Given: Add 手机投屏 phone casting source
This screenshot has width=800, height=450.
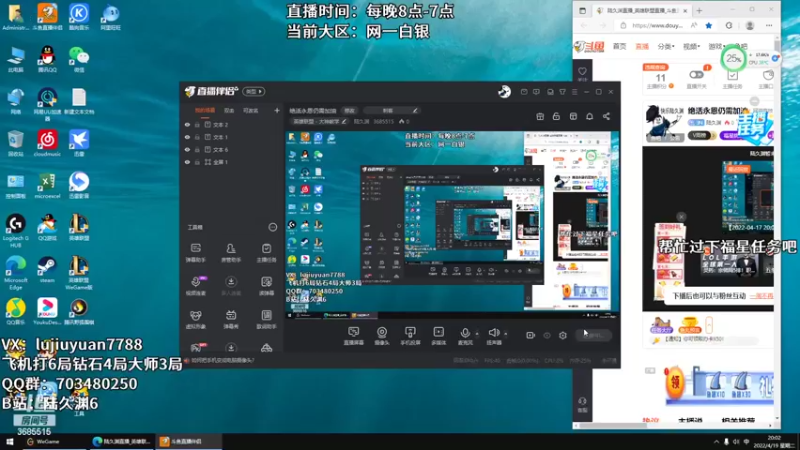Looking at the screenshot, I should pos(410,336).
